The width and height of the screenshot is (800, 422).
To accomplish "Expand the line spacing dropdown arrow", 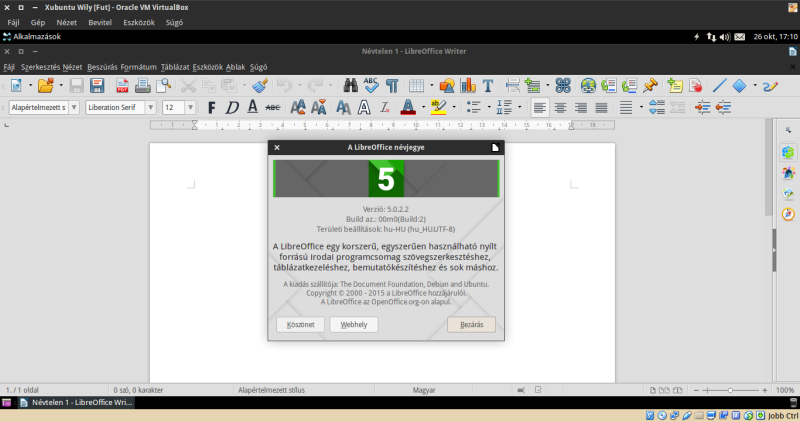I will coord(641,107).
